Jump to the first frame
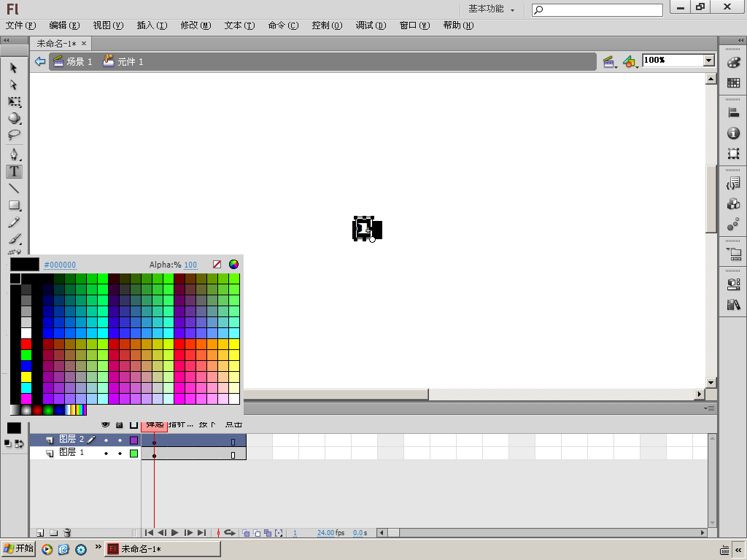The width and height of the screenshot is (747, 560). [149, 533]
